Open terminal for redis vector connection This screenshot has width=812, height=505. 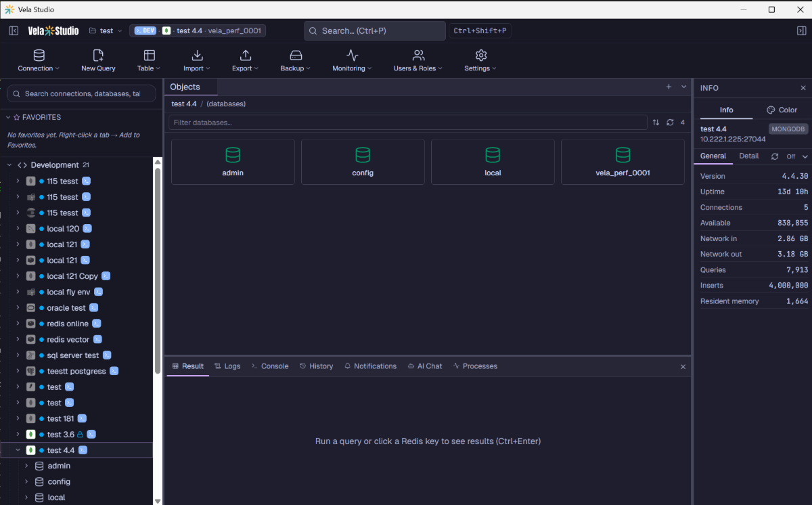click(97, 339)
